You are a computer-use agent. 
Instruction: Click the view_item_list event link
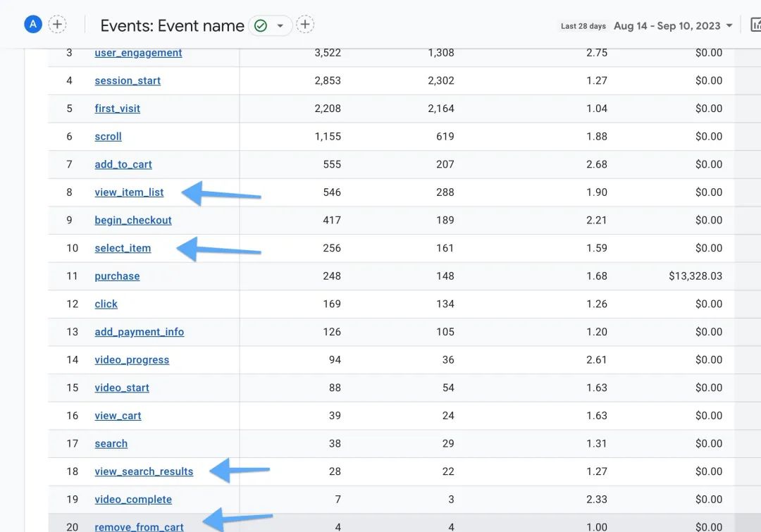point(129,192)
